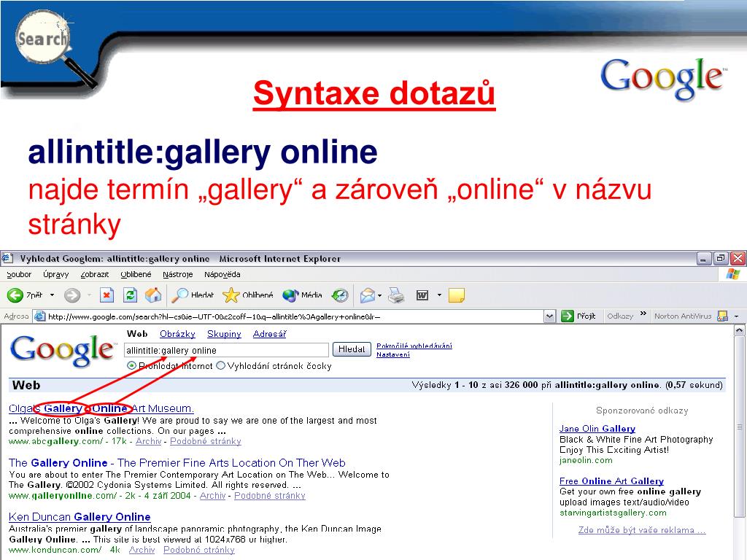Open the Nápověda menu
Viewport: 747px width, 560px height.
pyautogui.click(x=222, y=274)
